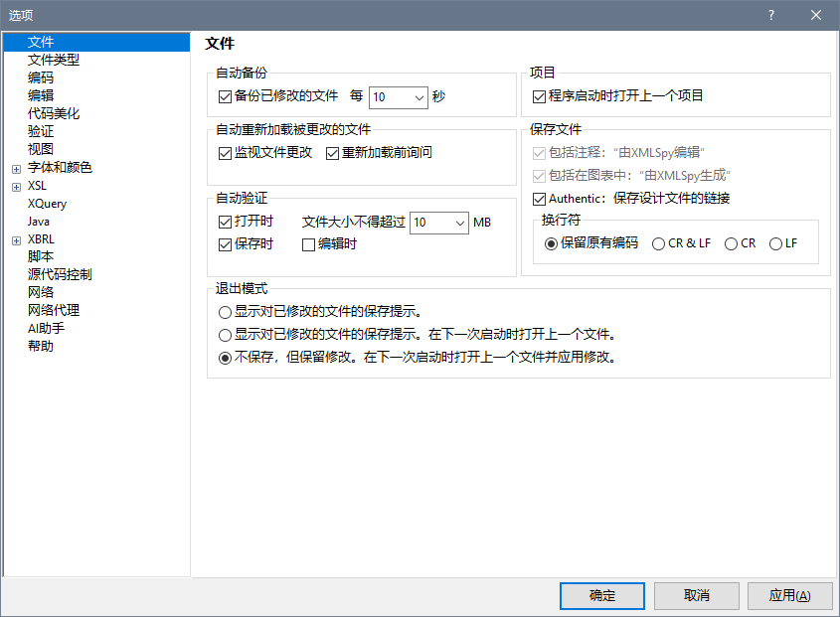Expand the XBRL tree node
Image resolution: width=840 pixels, height=617 pixels.
pos(17,240)
